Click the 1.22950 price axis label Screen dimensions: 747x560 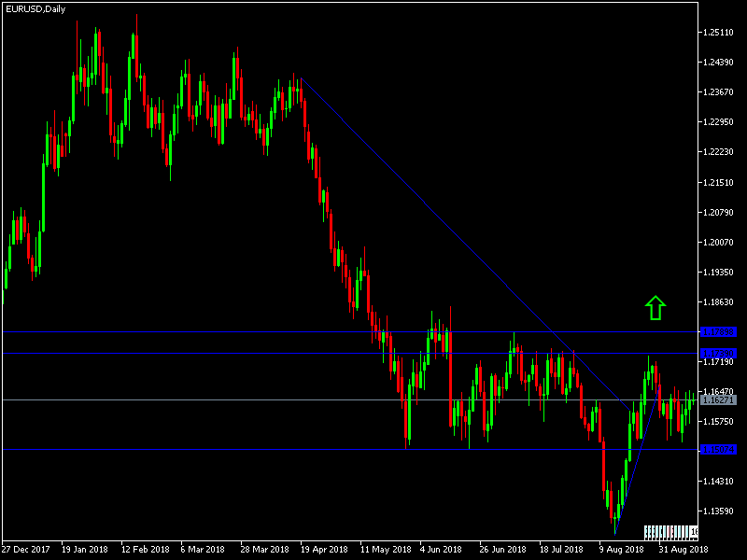[718, 122]
